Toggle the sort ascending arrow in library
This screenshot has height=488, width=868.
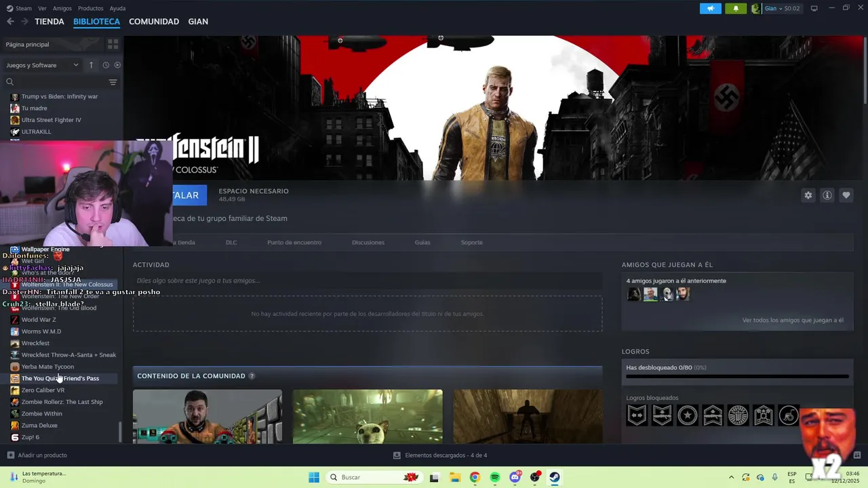(91, 65)
